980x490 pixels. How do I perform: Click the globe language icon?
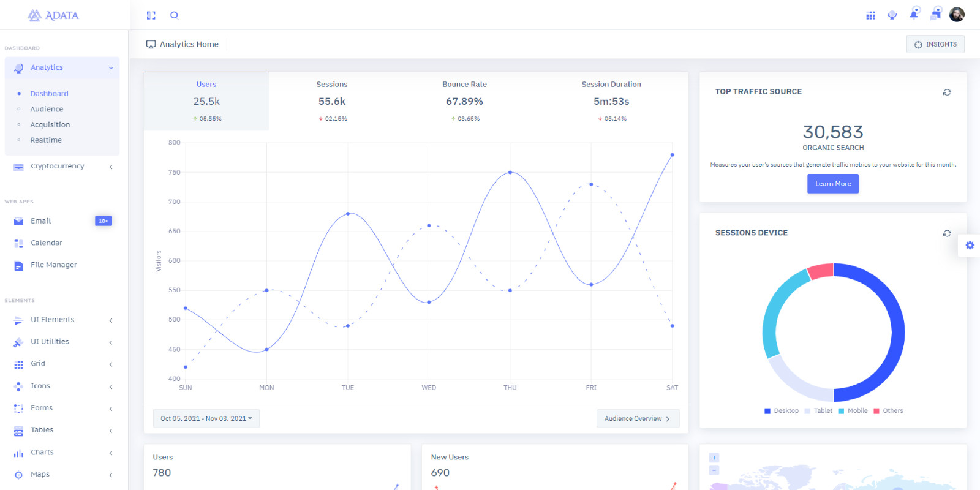[x=892, y=15]
